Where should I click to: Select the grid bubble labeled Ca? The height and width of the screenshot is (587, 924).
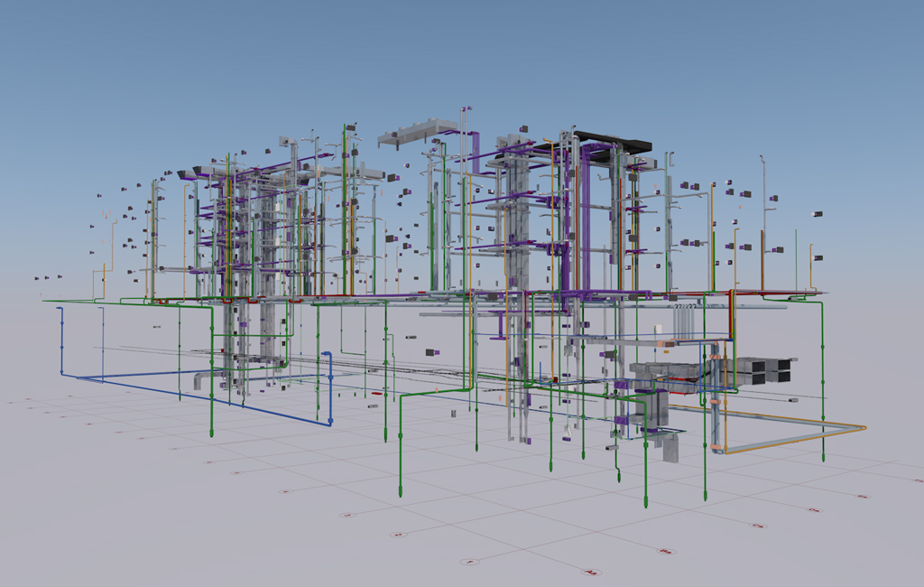(x=759, y=525)
